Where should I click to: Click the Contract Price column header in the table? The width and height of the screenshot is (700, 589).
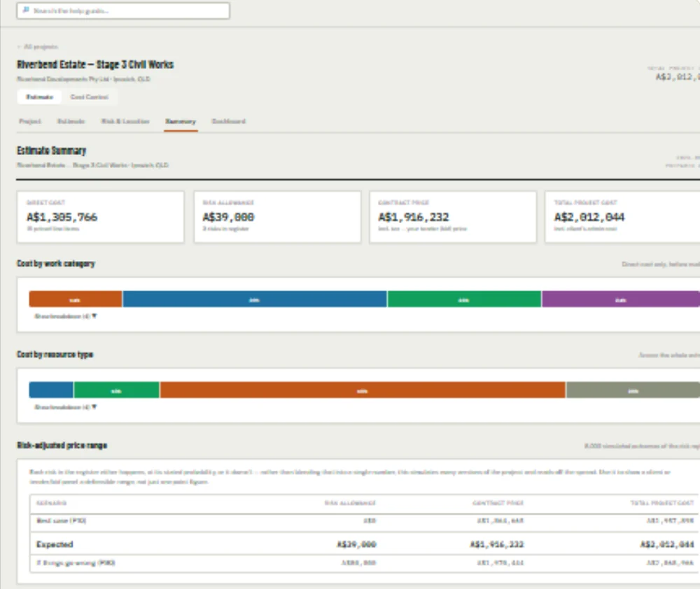(x=498, y=503)
